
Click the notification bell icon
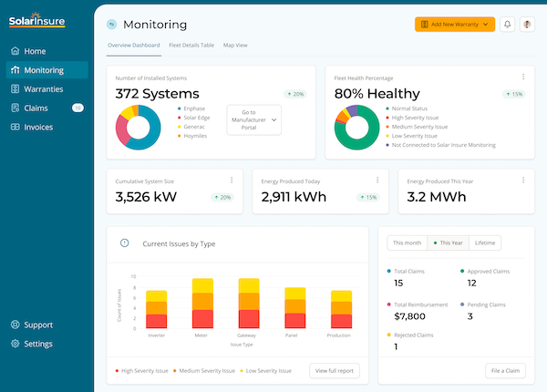point(507,25)
